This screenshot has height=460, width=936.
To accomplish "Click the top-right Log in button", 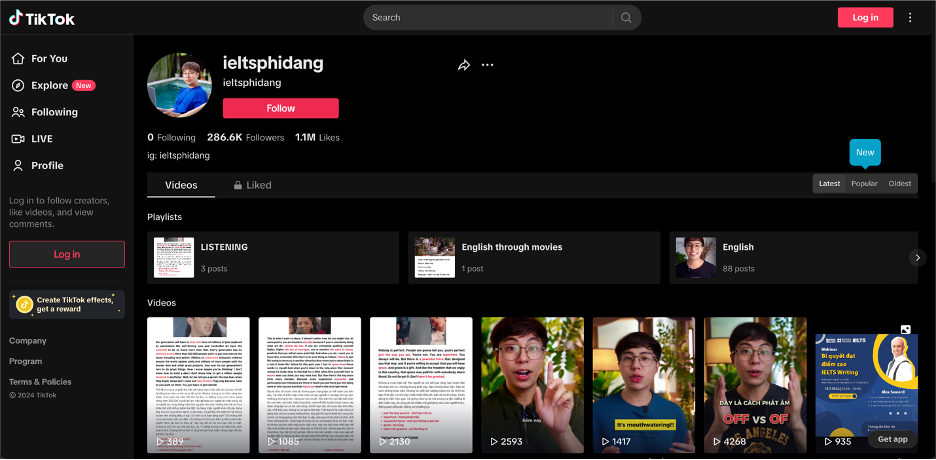I will (x=865, y=17).
